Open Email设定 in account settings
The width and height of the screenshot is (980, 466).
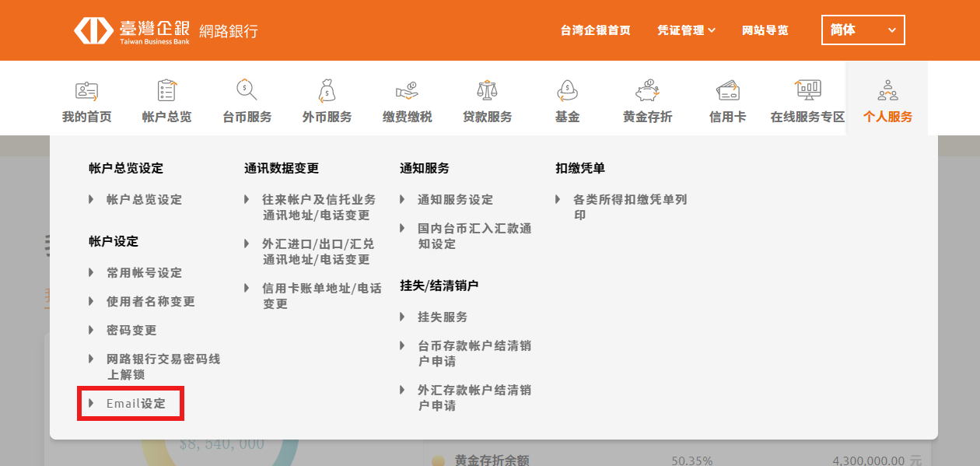[x=136, y=404]
